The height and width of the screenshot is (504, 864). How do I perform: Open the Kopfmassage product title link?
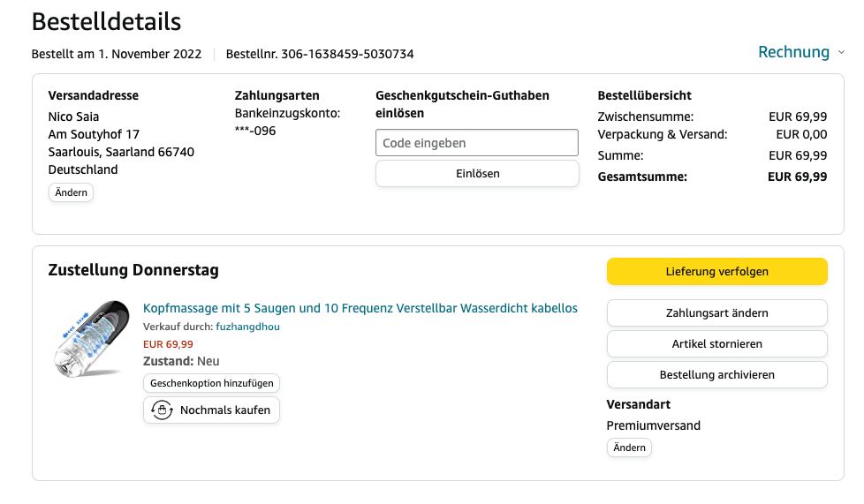point(360,308)
